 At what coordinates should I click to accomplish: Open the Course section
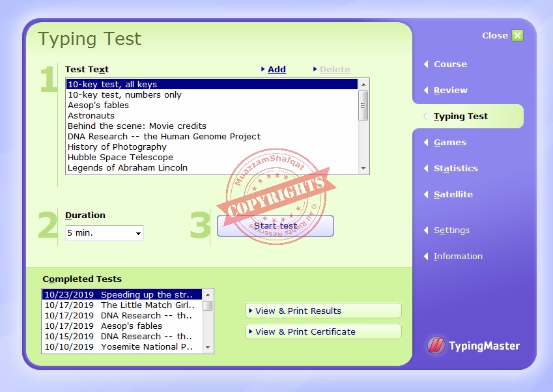pos(451,64)
